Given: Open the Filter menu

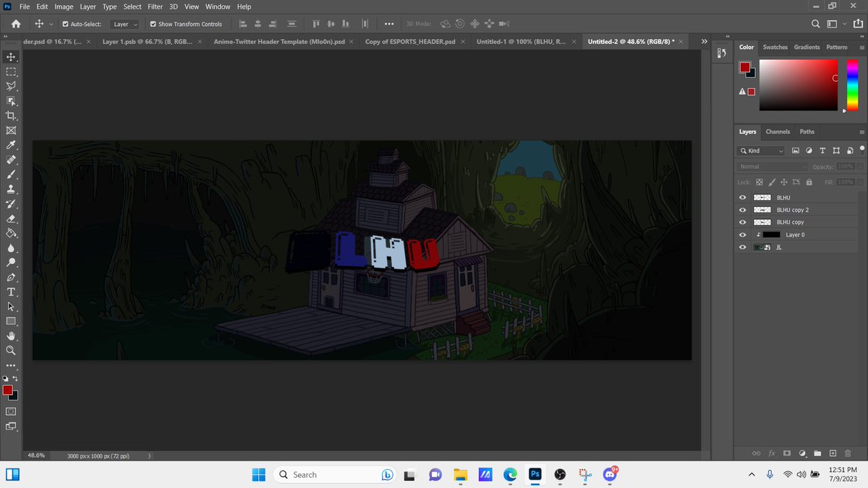Looking at the screenshot, I should (x=156, y=7).
